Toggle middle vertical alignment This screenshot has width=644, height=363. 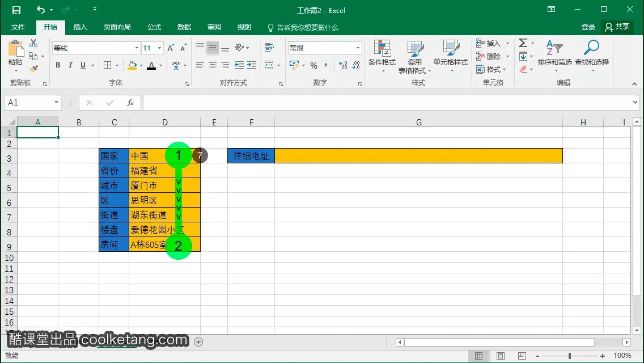coord(213,48)
